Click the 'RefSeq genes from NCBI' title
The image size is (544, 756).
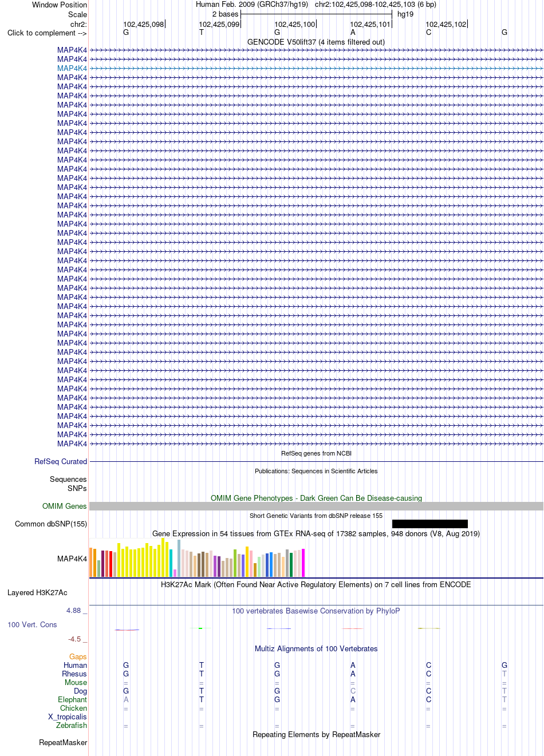pyautogui.click(x=316, y=453)
